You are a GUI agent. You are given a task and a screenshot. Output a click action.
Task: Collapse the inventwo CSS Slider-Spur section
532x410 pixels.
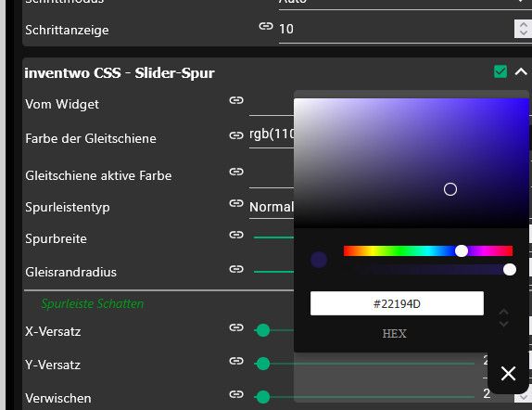[x=521, y=71]
